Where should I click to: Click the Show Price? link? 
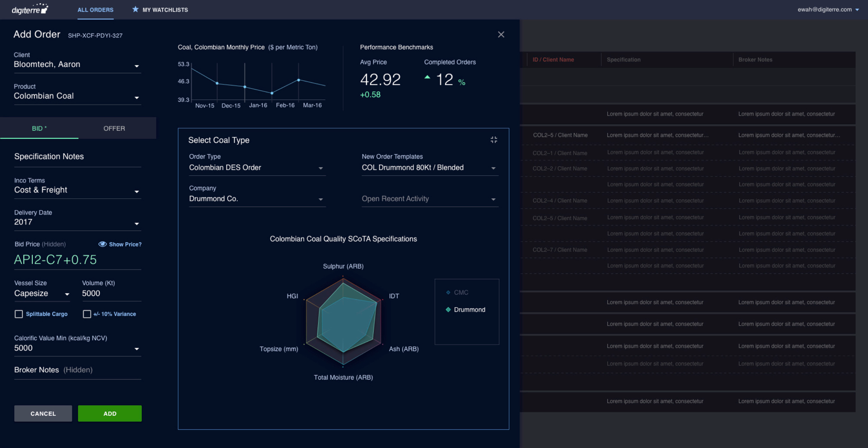(125, 244)
